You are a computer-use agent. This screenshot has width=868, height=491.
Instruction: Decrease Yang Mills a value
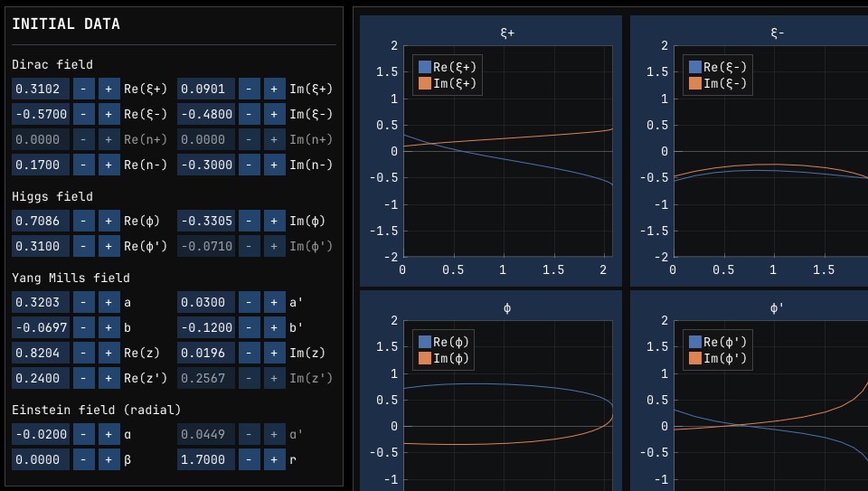click(83, 302)
